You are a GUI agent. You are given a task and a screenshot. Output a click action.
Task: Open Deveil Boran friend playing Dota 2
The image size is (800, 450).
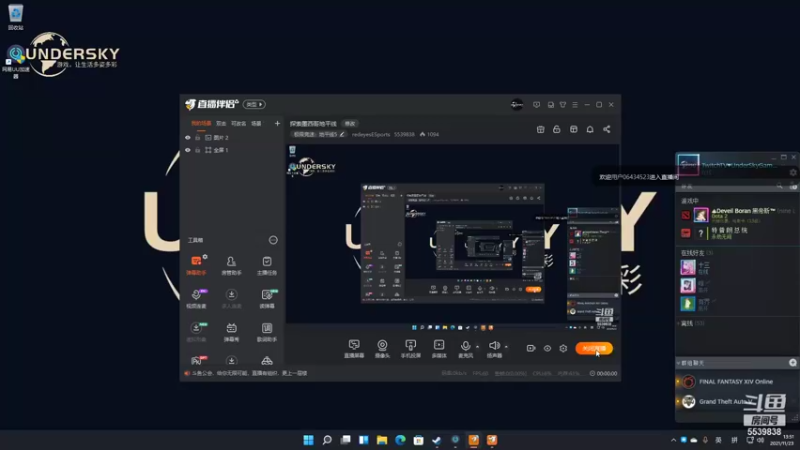coord(737,215)
